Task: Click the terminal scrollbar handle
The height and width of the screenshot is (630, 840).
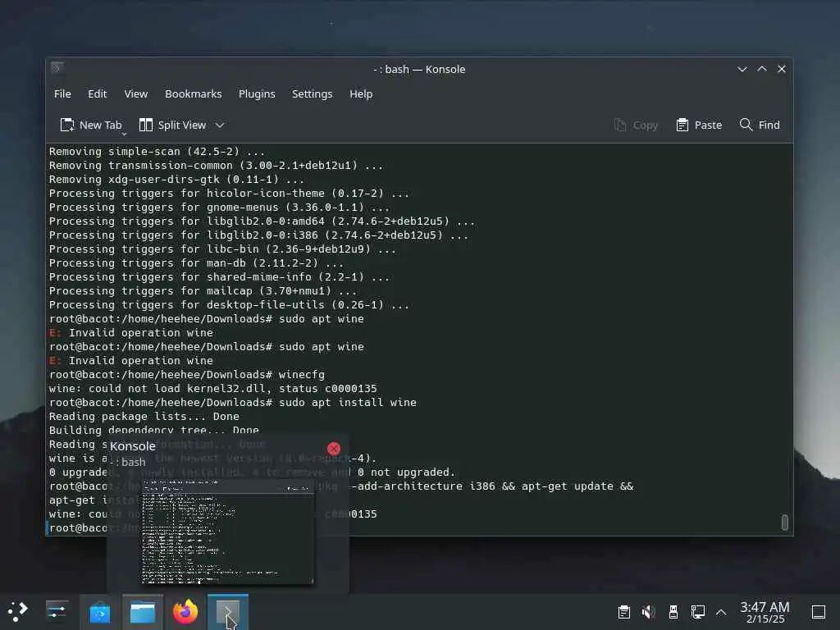Action: (785, 522)
